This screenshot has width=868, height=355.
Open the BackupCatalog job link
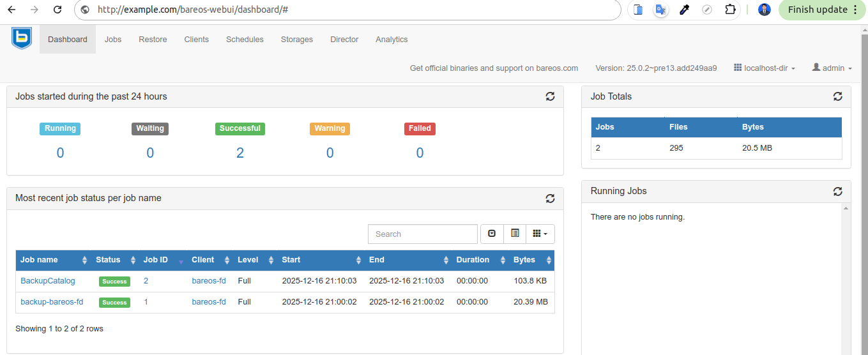coord(48,281)
